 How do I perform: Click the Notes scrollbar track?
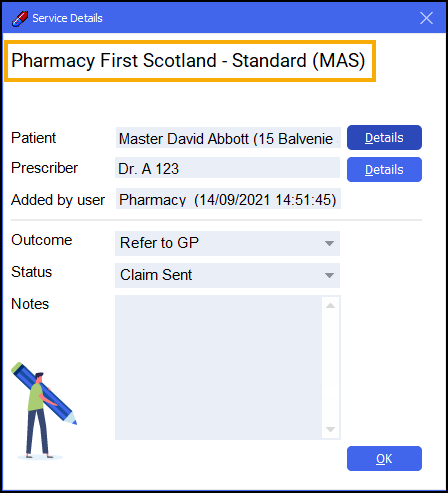point(330,367)
